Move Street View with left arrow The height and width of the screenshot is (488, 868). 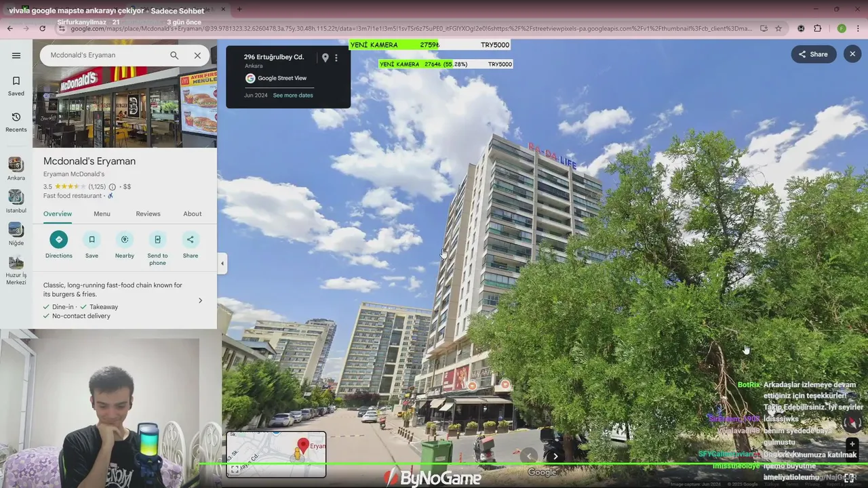click(x=529, y=456)
